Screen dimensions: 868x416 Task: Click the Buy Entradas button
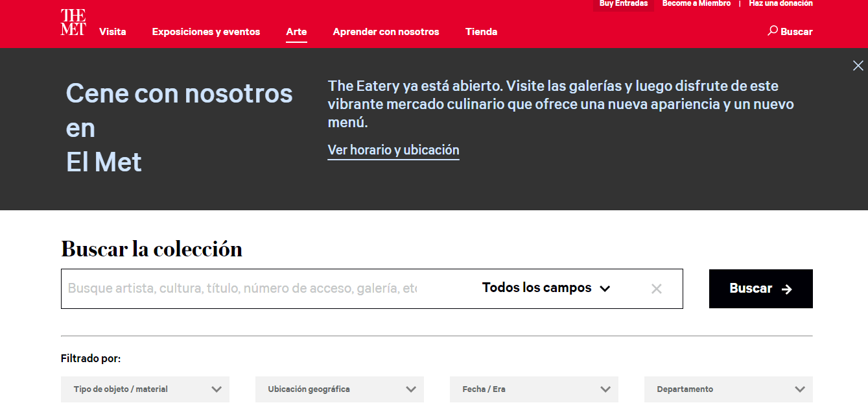[x=624, y=4]
